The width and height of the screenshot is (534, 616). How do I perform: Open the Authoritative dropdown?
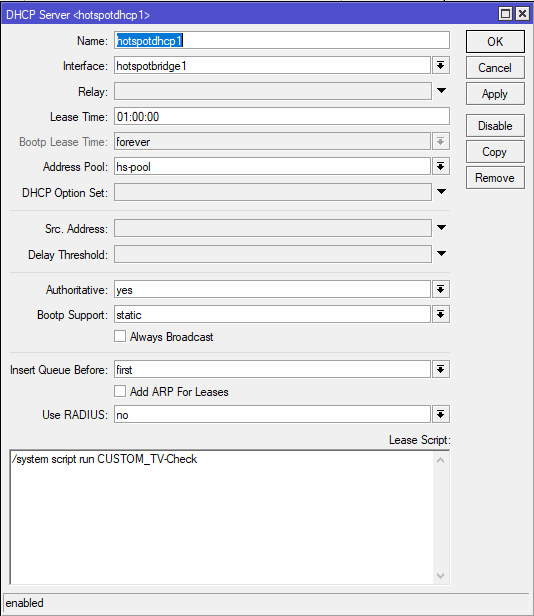point(440,290)
